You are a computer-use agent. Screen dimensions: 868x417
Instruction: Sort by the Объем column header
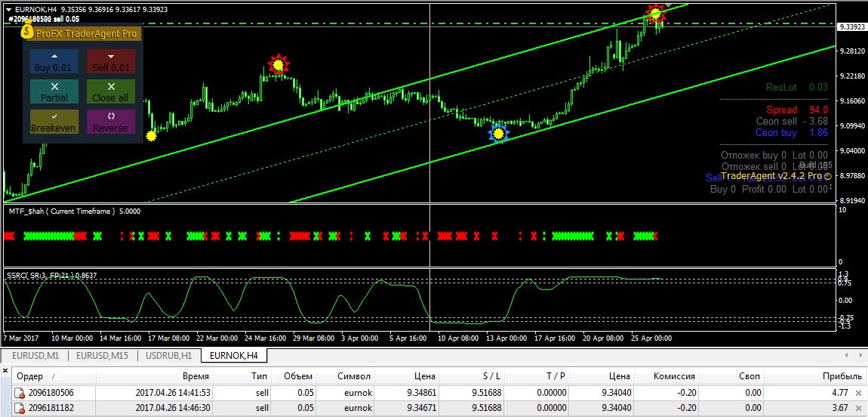point(295,376)
